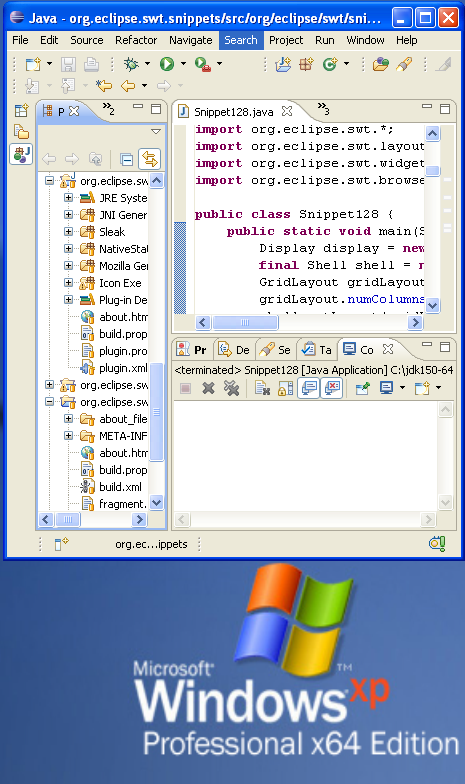Click the Pin Console icon
Image resolution: width=465 pixels, height=784 pixels.
tap(362, 388)
